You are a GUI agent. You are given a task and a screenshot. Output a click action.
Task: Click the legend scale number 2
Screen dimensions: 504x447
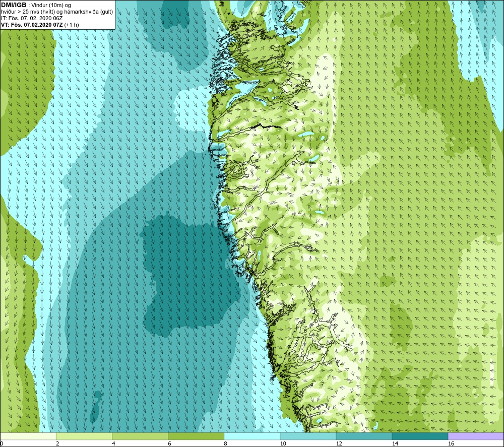(x=57, y=443)
